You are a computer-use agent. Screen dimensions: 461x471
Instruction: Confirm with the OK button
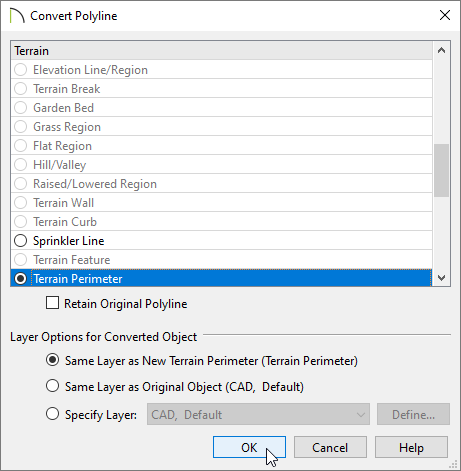249,447
